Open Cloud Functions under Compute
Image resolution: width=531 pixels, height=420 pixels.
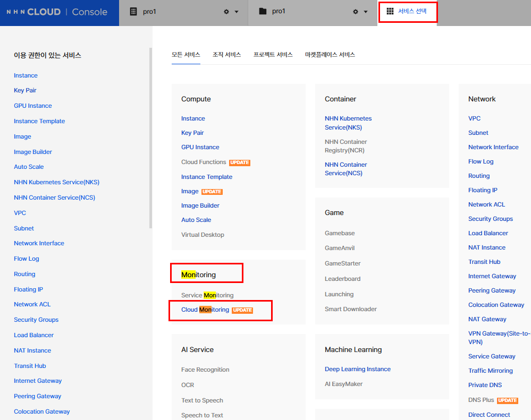pyautogui.click(x=204, y=162)
